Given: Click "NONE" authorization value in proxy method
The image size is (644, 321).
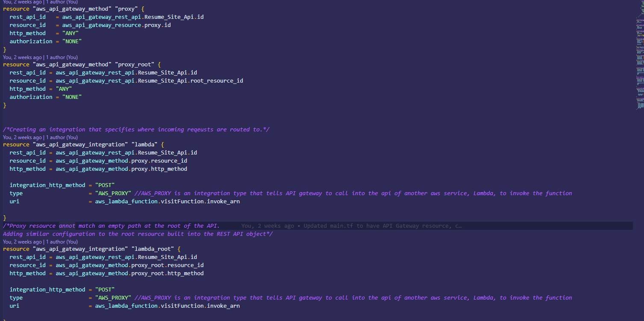Looking at the screenshot, I should pos(72,42).
